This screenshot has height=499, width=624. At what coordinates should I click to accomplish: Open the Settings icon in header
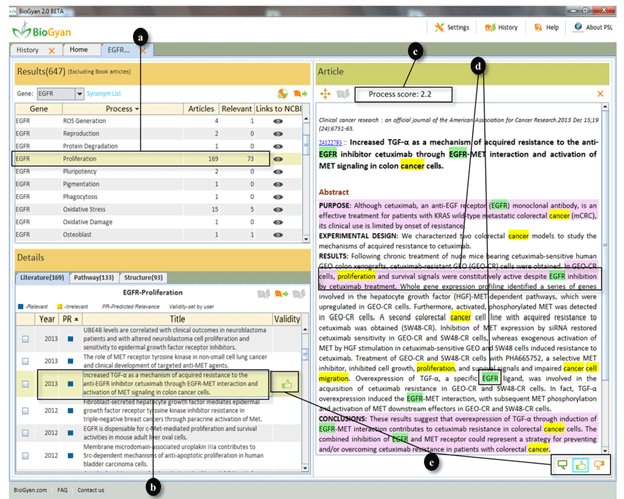coord(439,27)
